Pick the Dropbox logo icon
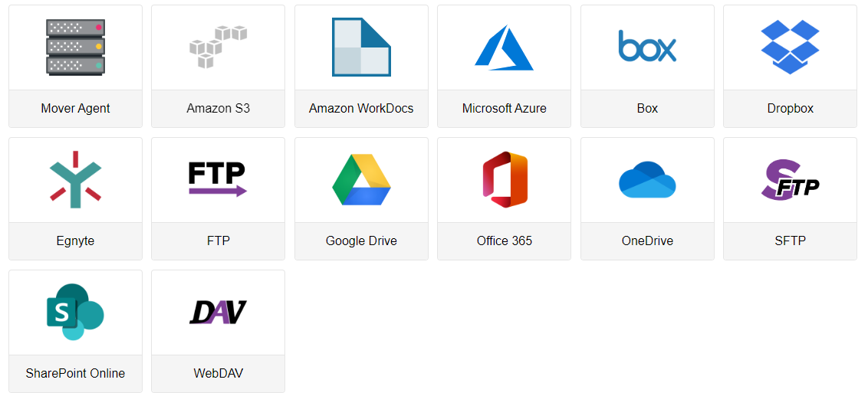 [790, 47]
